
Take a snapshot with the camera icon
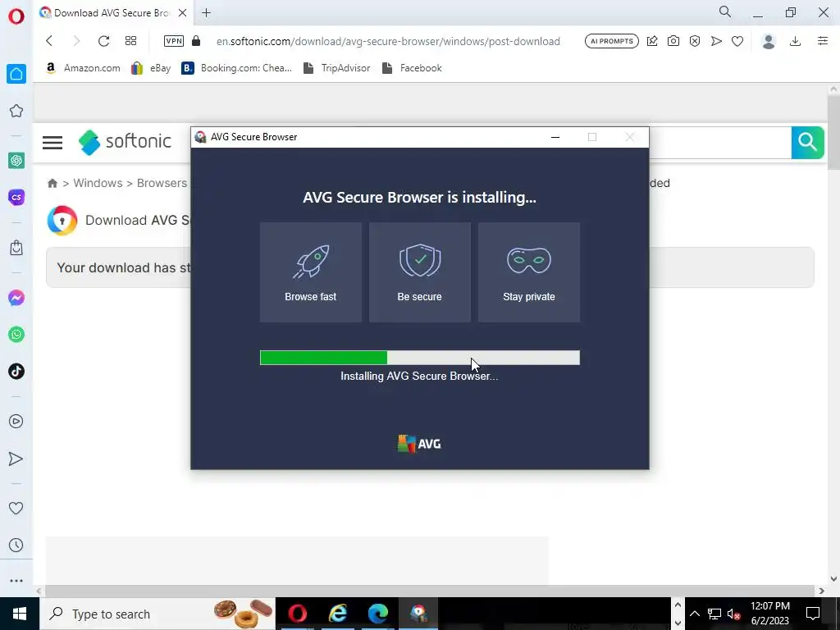tap(673, 41)
